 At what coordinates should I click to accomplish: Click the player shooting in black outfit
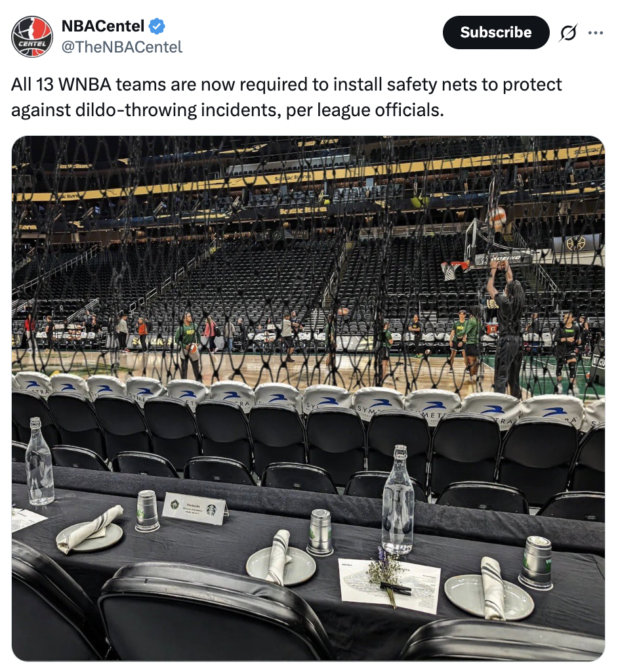(x=507, y=325)
